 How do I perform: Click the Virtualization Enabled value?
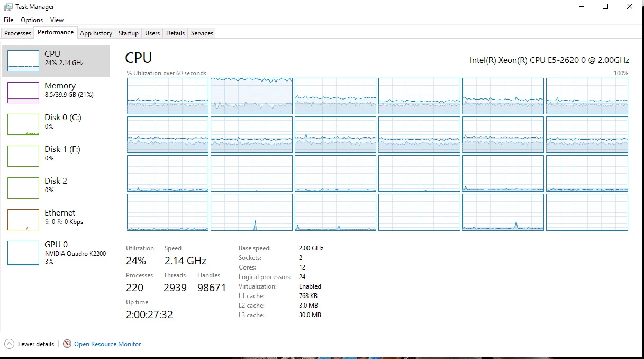[x=310, y=286]
